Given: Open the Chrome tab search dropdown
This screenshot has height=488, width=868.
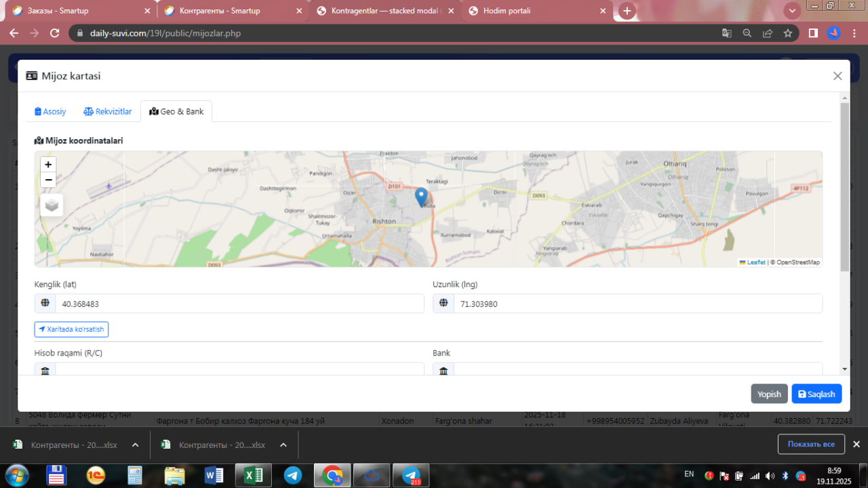Looking at the screenshot, I should [x=791, y=11].
